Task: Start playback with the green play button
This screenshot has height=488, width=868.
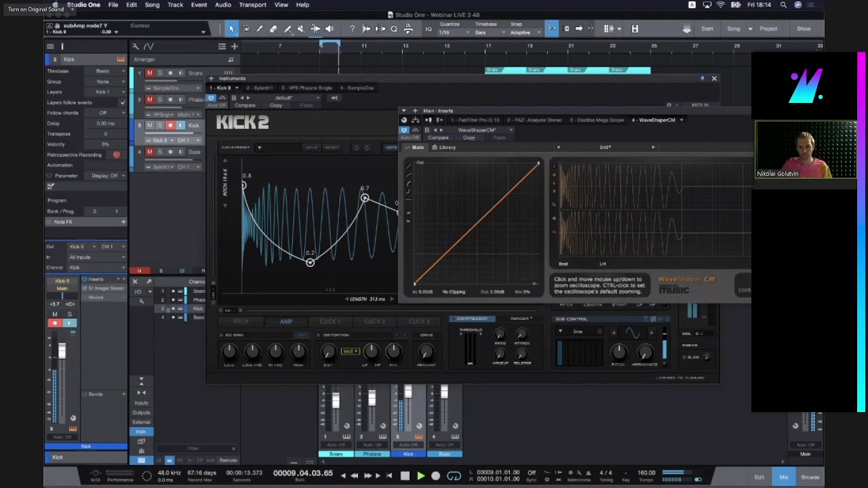Action: (x=420, y=476)
